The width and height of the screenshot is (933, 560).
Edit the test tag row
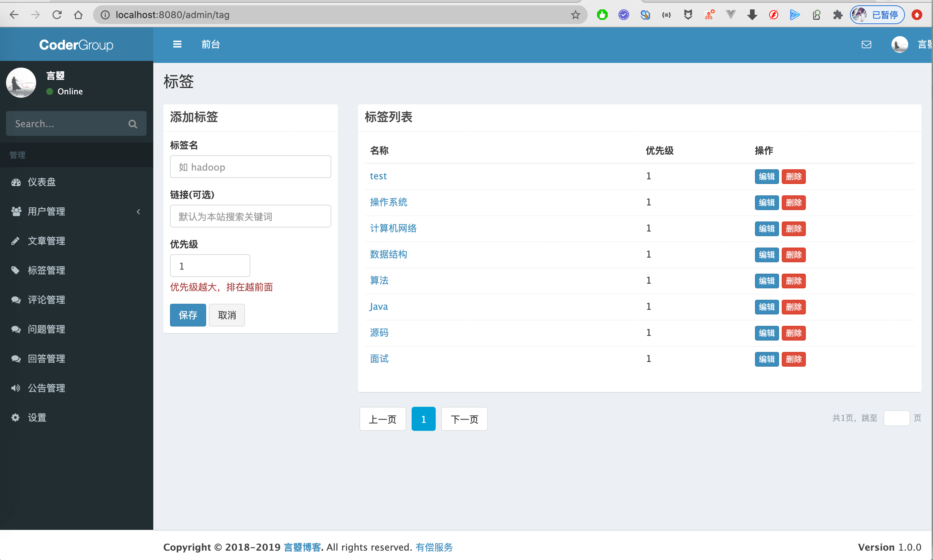[767, 176]
